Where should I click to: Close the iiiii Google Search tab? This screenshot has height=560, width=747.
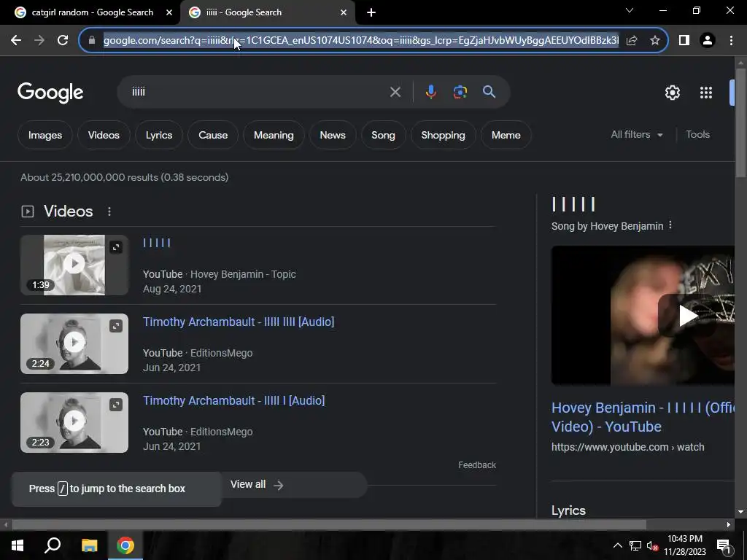[x=344, y=12]
